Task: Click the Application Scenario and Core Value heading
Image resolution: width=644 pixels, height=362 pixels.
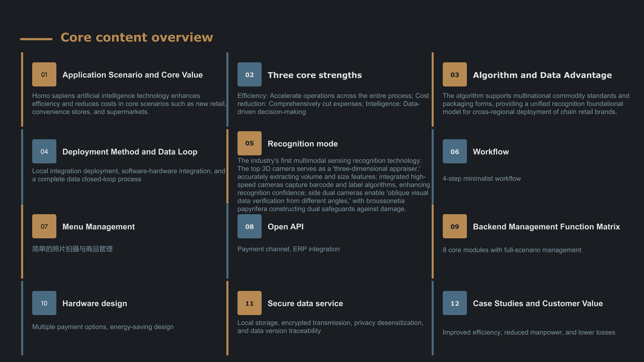Action: 132,75
